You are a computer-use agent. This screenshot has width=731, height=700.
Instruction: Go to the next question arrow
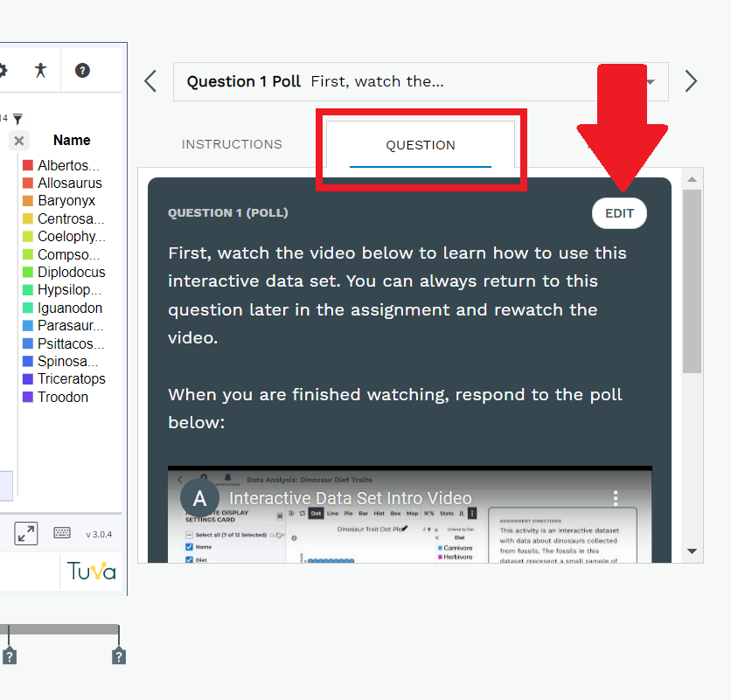click(691, 81)
